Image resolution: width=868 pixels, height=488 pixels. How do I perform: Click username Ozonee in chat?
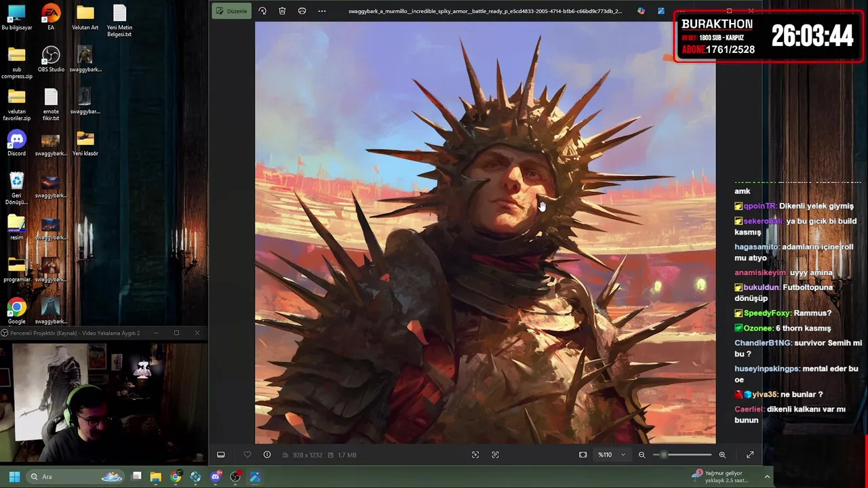pyautogui.click(x=757, y=328)
